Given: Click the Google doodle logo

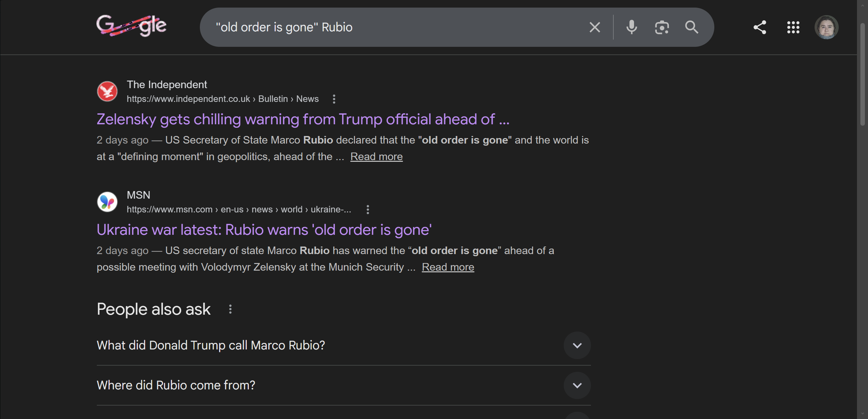Looking at the screenshot, I should coord(131,26).
